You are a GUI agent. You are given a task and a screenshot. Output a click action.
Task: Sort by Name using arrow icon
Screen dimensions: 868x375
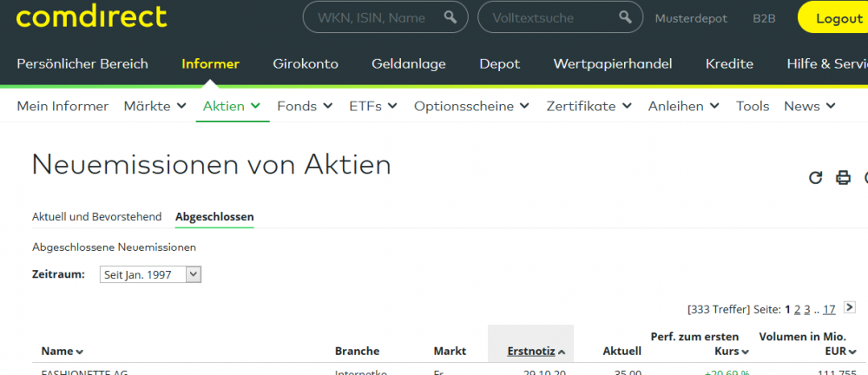tap(80, 352)
